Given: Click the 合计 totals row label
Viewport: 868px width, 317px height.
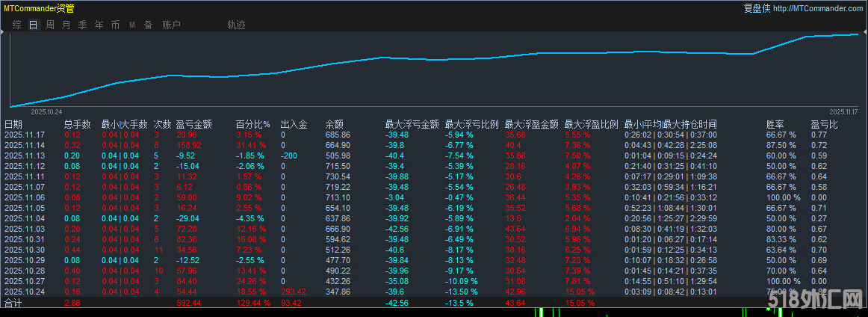Looking at the screenshot, I should pyautogui.click(x=13, y=303).
